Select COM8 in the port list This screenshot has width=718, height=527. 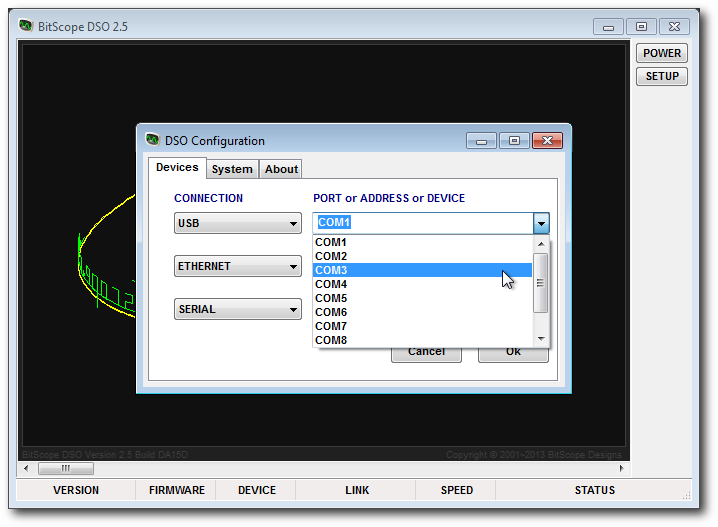point(423,340)
